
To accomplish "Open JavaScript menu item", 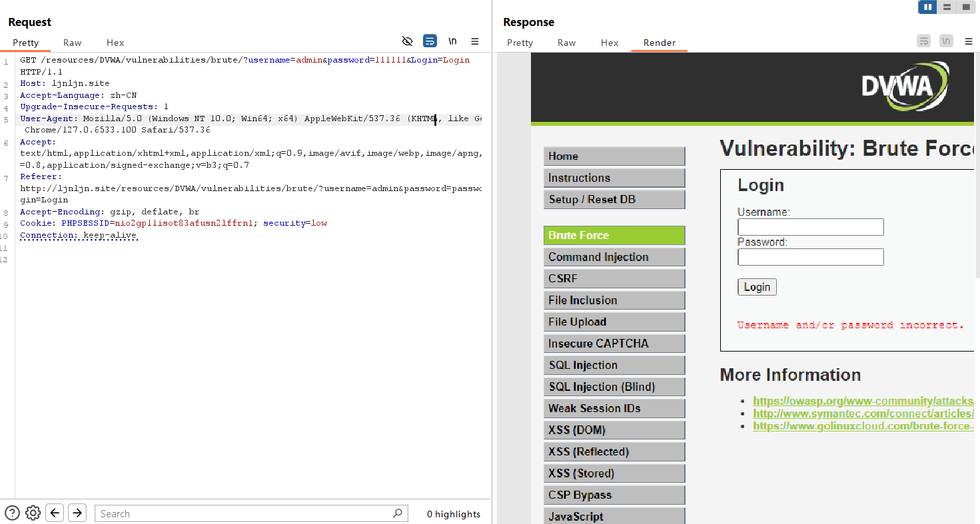I will (614, 516).
